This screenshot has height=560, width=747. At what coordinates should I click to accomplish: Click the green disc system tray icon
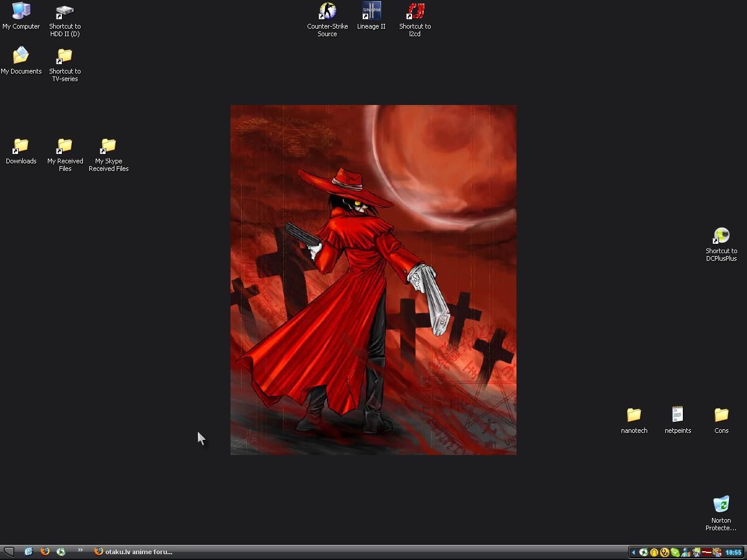644,552
